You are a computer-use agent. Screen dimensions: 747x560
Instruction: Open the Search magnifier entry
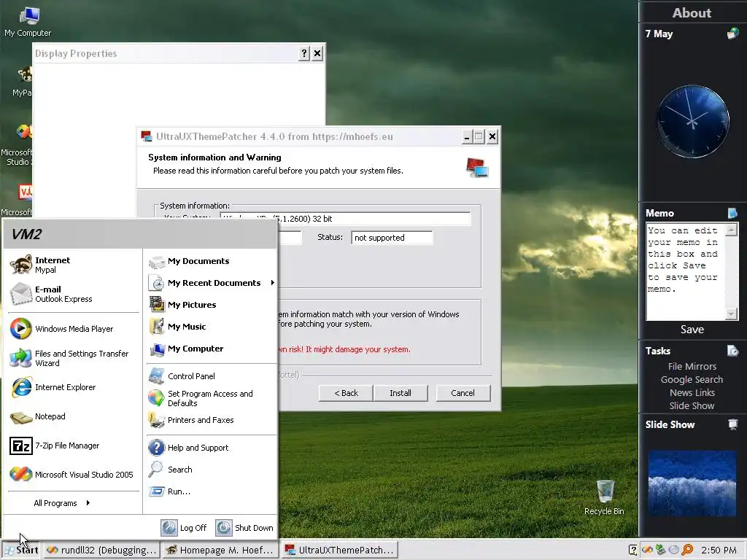(212, 470)
